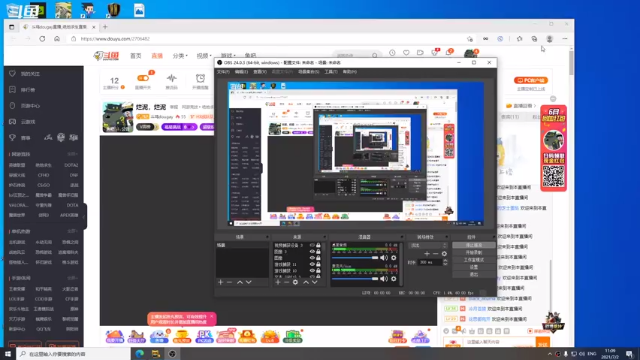Open the followed heart icon in Douyu header
640x360 pixels.
406,53
